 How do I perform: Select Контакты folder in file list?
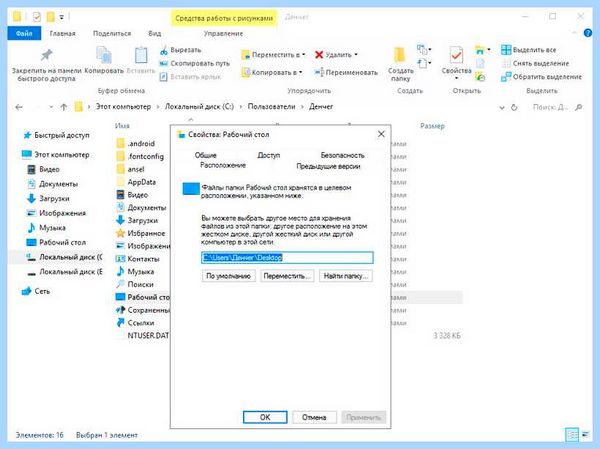pyautogui.click(x=137, y=259)
